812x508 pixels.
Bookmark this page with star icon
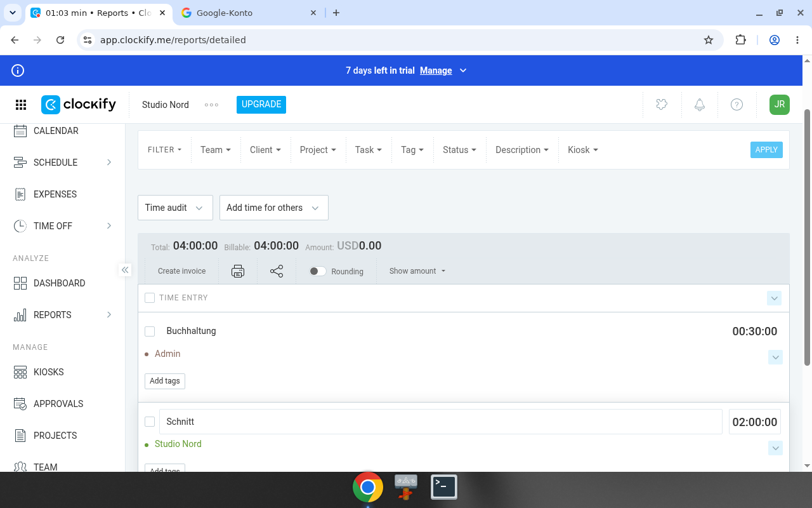click(709, 40)
